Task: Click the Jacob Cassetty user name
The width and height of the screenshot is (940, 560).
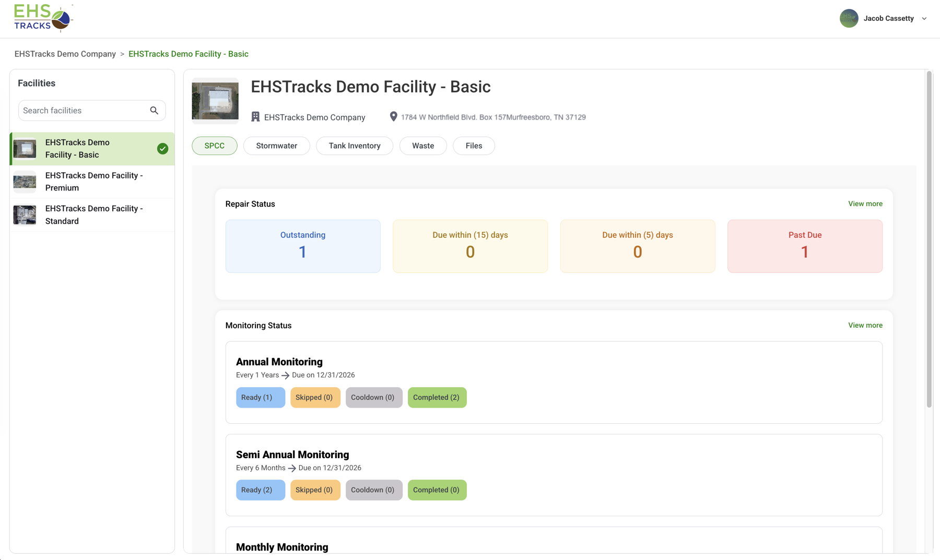Action: coord(888,18)
